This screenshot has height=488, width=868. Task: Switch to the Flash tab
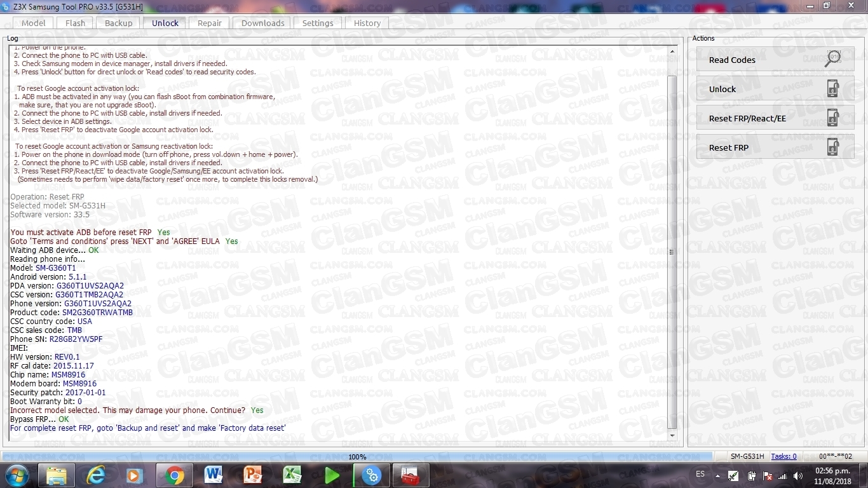coord(75,23)
